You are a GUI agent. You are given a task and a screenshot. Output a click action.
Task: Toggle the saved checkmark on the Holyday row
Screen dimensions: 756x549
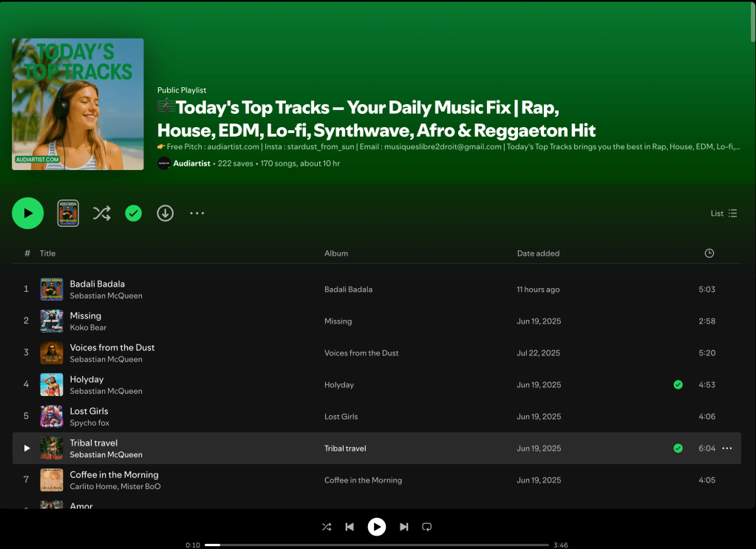tap(678, 385)
